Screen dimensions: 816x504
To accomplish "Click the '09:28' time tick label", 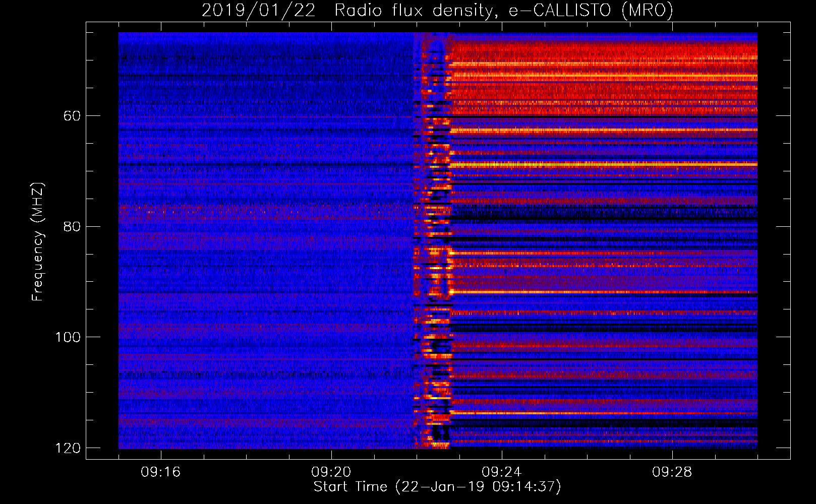I will point(672,472).
